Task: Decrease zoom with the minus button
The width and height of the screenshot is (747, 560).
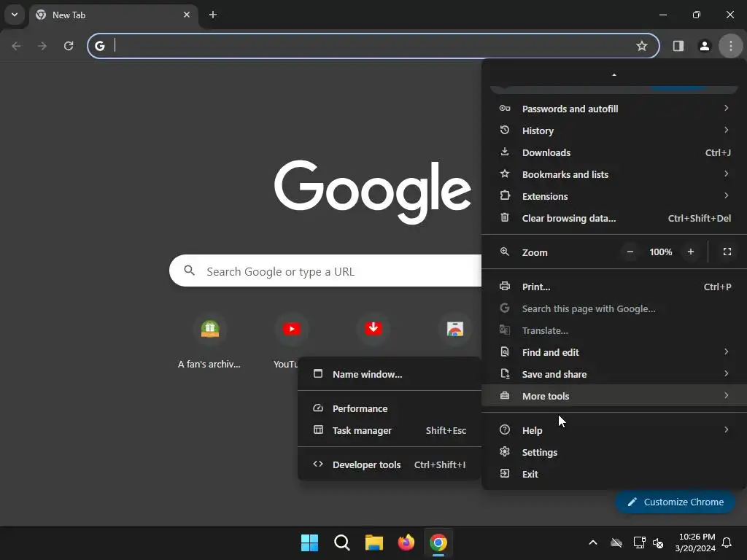Action: 630,252
